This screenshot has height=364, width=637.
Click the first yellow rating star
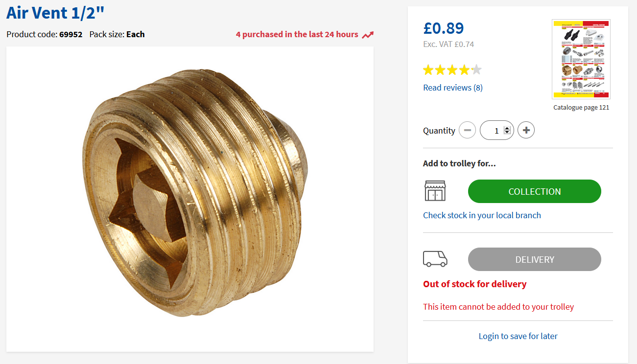click(429, 70)
